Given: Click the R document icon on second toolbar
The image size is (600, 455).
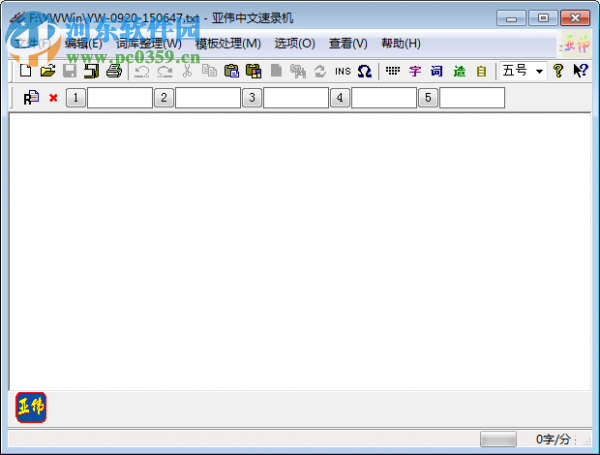Looking at the screenshot, I should [31, 98].
